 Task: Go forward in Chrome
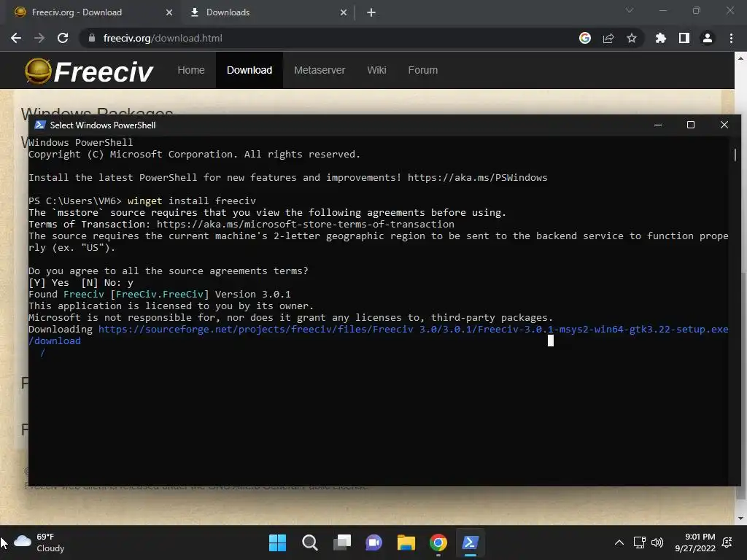click(x=39, y=38)
